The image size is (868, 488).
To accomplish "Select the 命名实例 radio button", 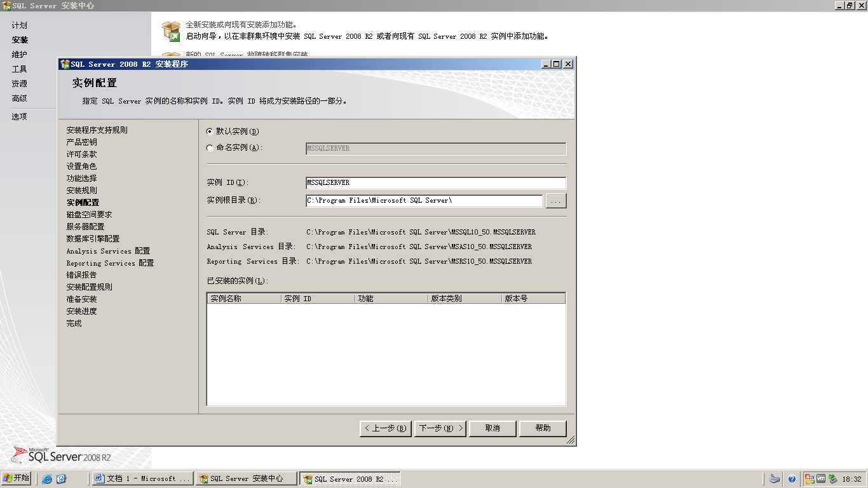I will click(x=210, y=148).
